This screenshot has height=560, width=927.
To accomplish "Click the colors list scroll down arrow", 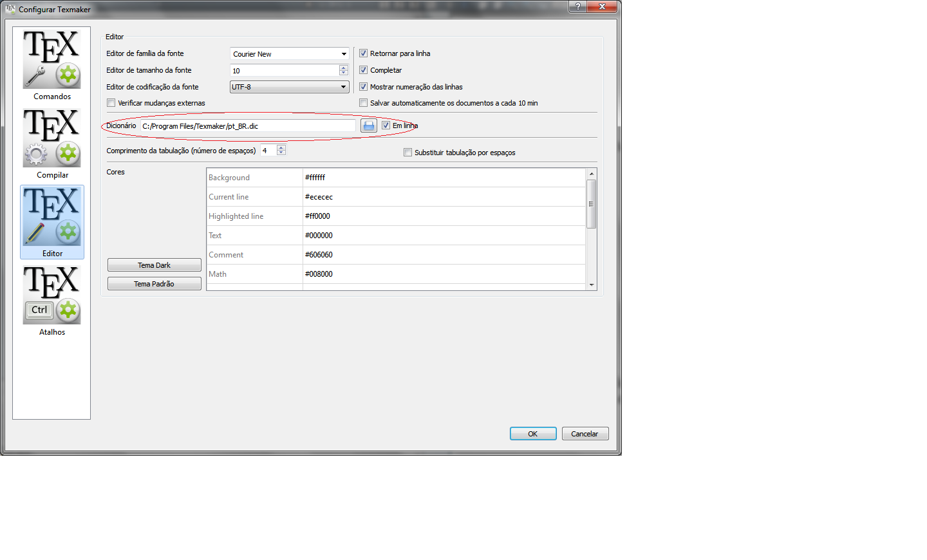I will (591, 285).
